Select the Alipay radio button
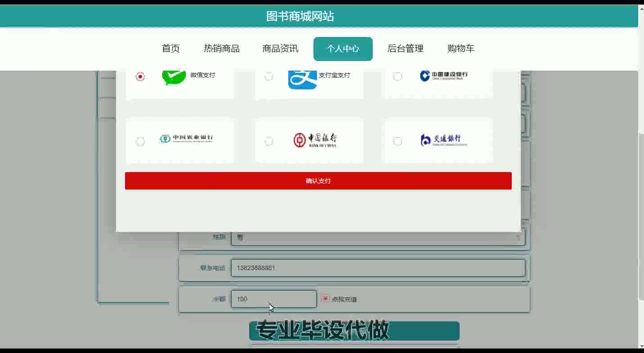 pos(269,76)
